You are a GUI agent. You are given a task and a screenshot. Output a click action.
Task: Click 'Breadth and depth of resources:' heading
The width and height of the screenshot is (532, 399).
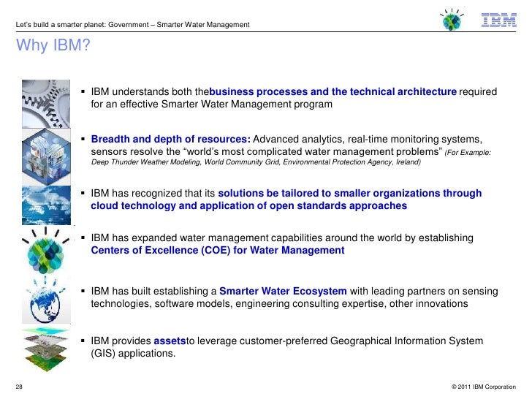171,139
